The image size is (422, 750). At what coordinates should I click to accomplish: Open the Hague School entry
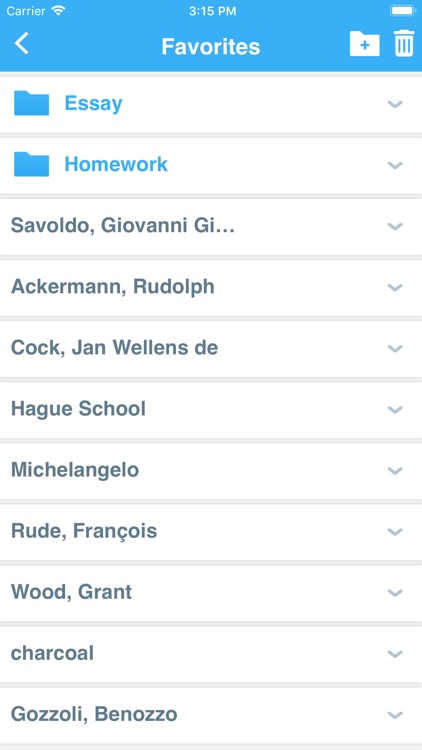point(211,409)
